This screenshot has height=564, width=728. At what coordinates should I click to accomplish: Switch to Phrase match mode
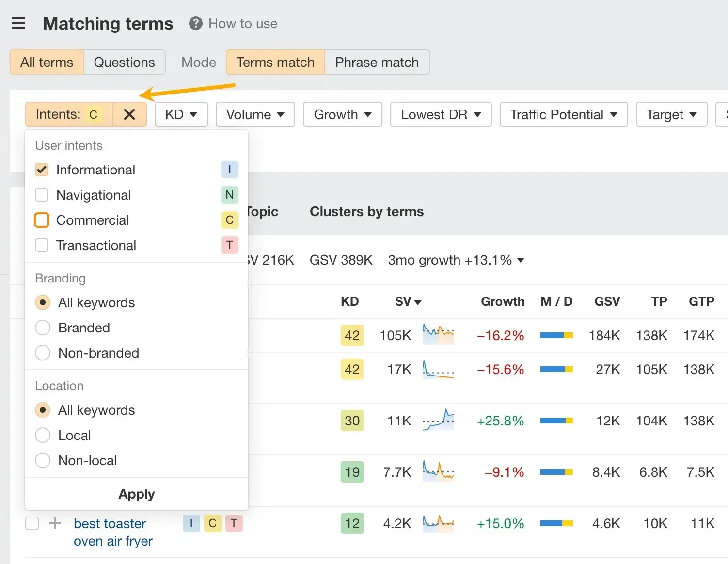[377, 62]
